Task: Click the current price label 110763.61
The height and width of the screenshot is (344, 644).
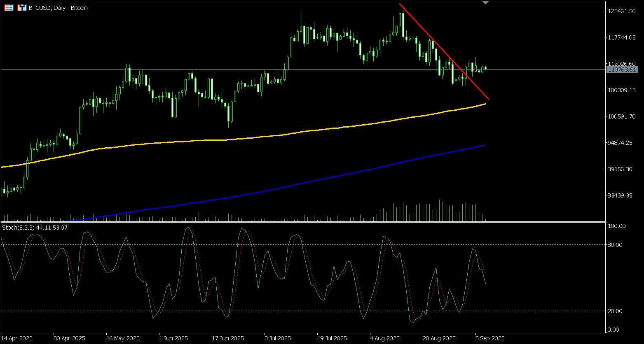Action: click(x=622, y=70)
